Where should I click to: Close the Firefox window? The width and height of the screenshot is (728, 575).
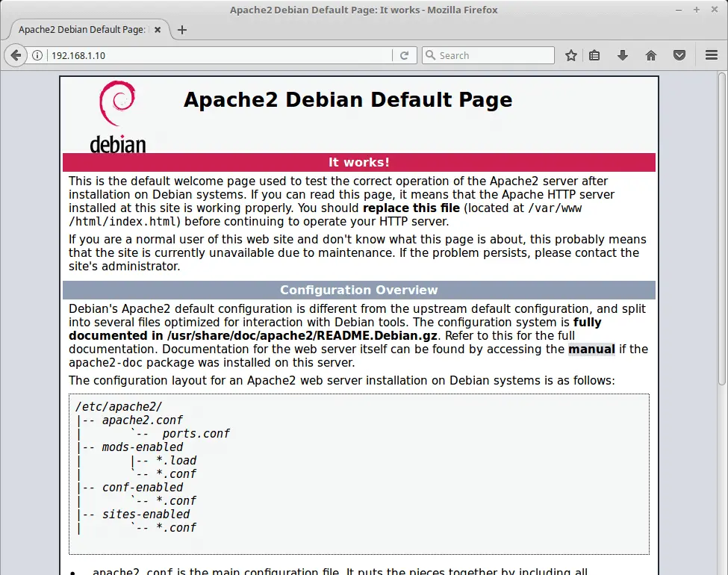[715, 10]
